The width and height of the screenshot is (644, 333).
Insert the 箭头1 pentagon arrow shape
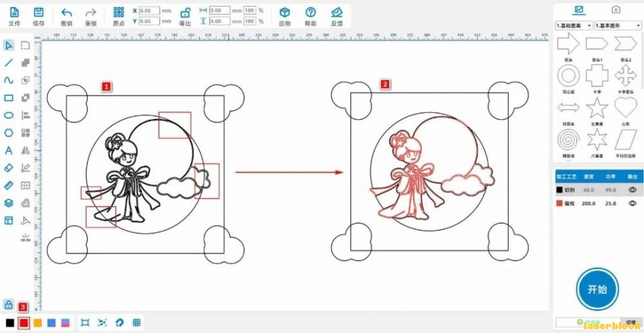[x=597, y=44]
